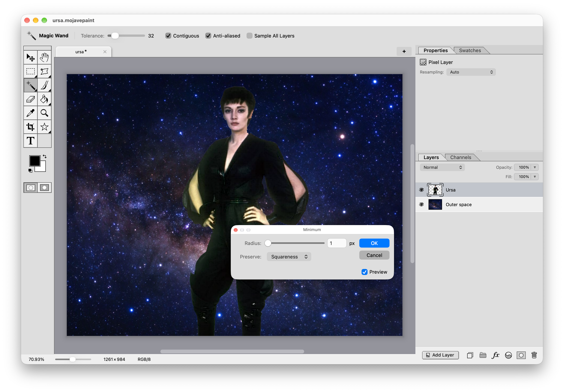Click the add layer mask icon

coord(521,355)
